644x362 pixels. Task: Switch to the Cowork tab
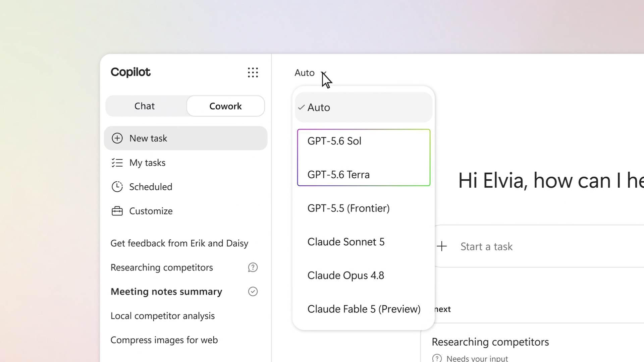pos(225,106)
